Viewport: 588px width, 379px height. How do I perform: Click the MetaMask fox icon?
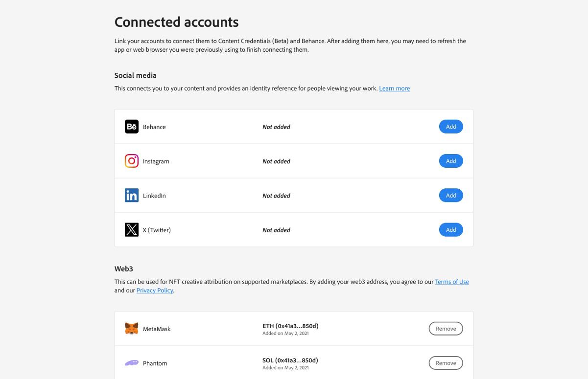coord(131,328)
